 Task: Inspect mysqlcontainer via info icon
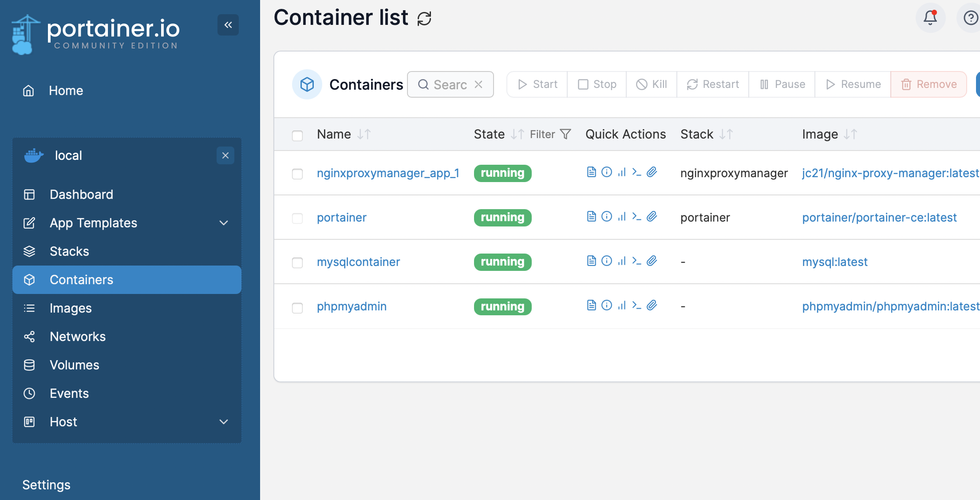[607, 261]
